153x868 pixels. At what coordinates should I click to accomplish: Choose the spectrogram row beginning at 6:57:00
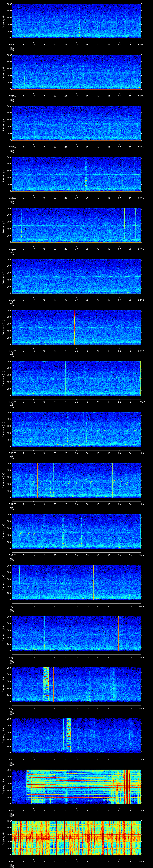77,276
